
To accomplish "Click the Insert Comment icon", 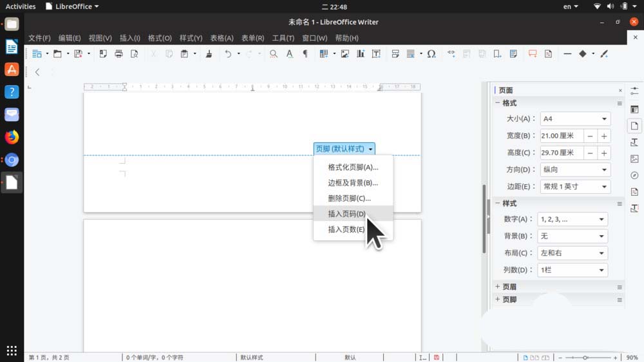I will 533,54.
